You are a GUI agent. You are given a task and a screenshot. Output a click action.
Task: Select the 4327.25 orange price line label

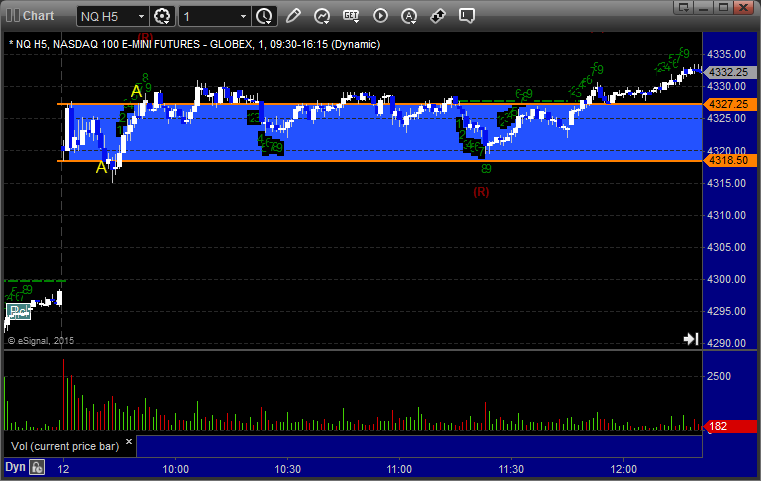(730, 104)
